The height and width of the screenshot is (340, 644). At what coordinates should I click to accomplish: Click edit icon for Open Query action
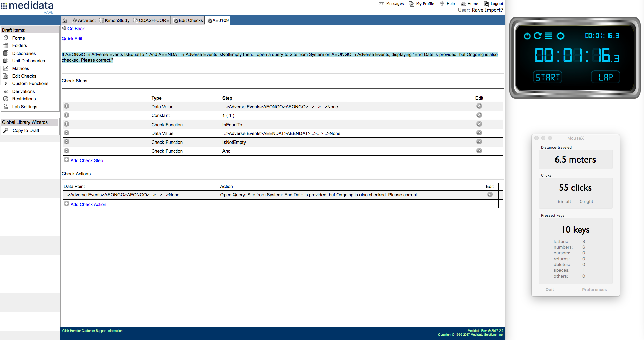tap(490, 195)
